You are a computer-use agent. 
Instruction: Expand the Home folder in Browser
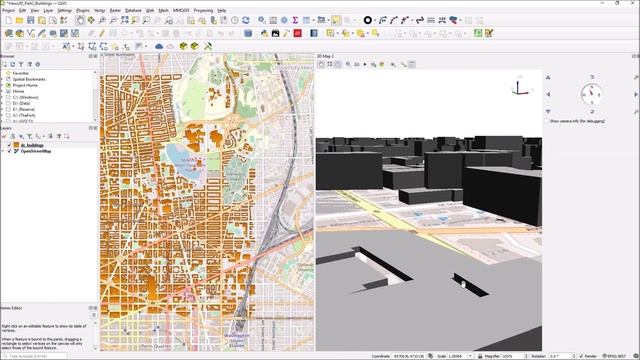pos(2,91)
